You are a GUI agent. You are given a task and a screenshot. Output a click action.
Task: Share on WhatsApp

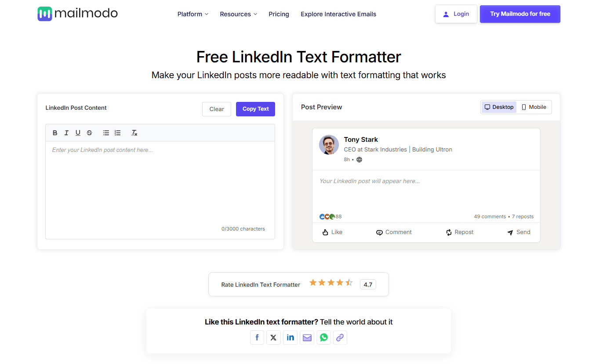(323, 337)
